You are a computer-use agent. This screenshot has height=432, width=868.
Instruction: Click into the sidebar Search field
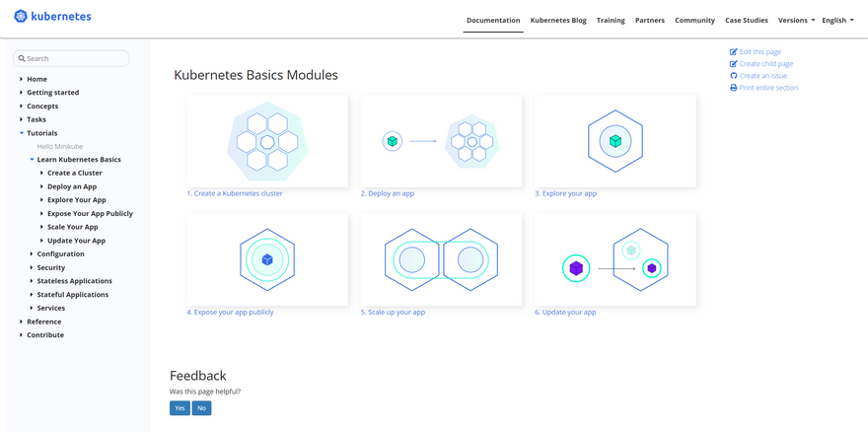pyautogui.click(x=71, y=58)
